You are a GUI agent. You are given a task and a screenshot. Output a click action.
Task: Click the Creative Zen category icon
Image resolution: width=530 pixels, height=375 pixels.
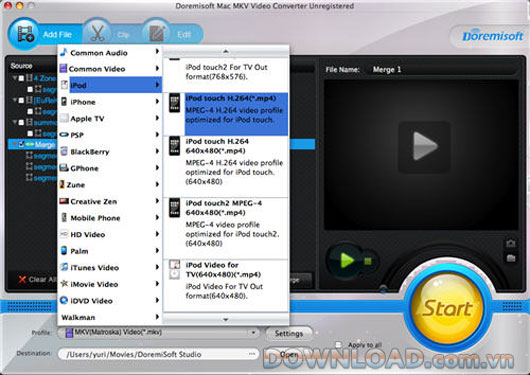[x=64, y=201]
